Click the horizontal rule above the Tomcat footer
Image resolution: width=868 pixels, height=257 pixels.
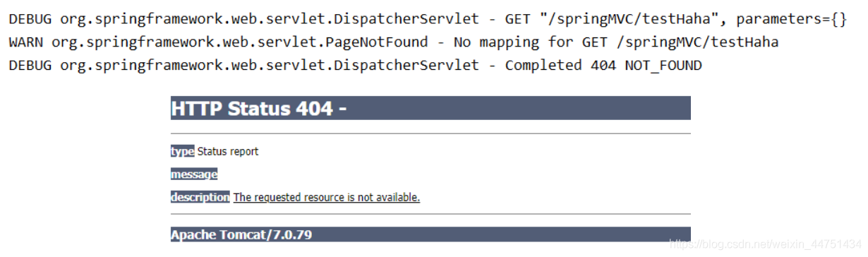point(430,214)
